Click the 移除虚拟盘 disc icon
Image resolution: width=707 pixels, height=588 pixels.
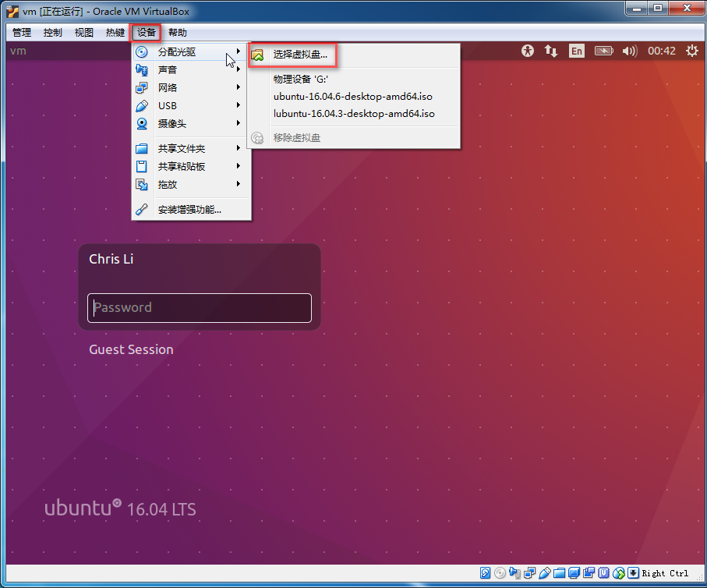pyautogui.click(x=257, y=137)
